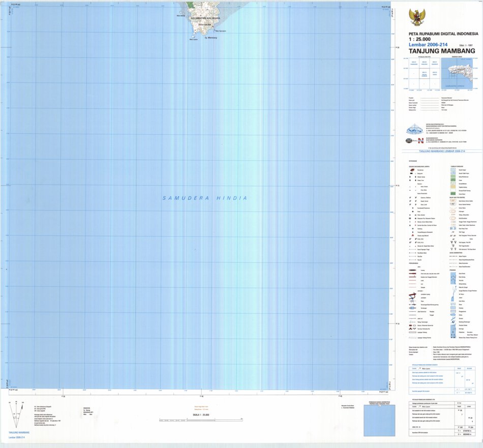Select the Bakosurtanal globe logo
483x448 pixels.
[414, 128]
